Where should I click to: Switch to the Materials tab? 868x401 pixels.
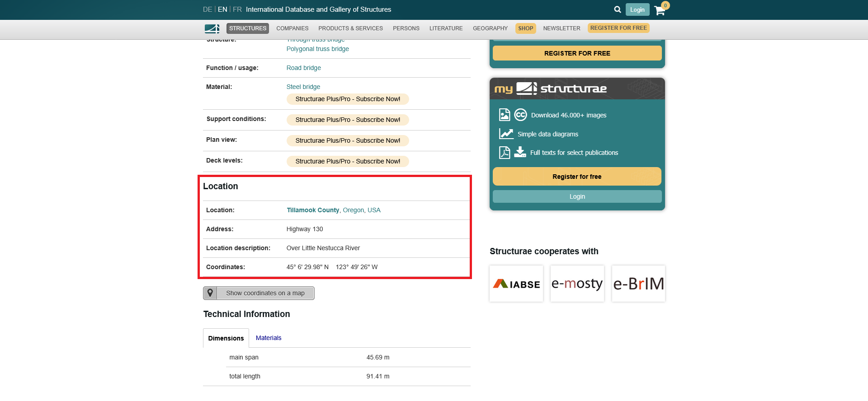tap(269, 338)
